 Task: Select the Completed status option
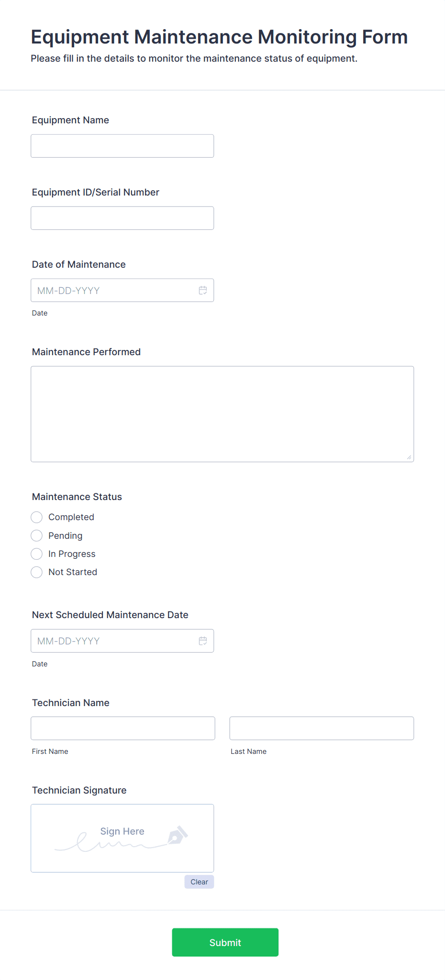click(x=37, y=517)
